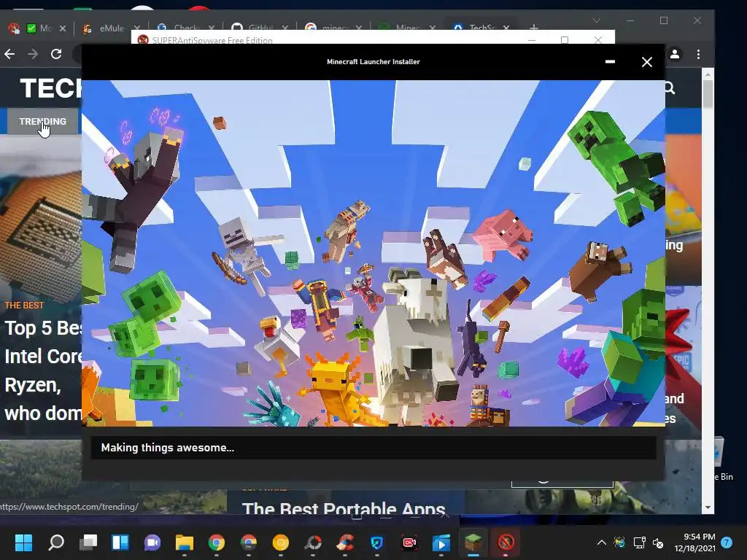The width and height of the screenshot is (747, 560).
Task: Click the SUPERAntiSpyware Free Edition title text
Action: tap(212, 41)
